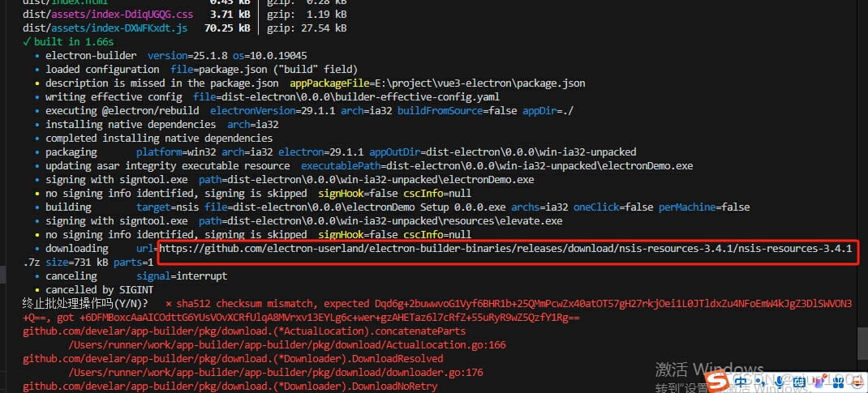Click the Sogou input method S logo
868x393 pixels.
point(717,380)
